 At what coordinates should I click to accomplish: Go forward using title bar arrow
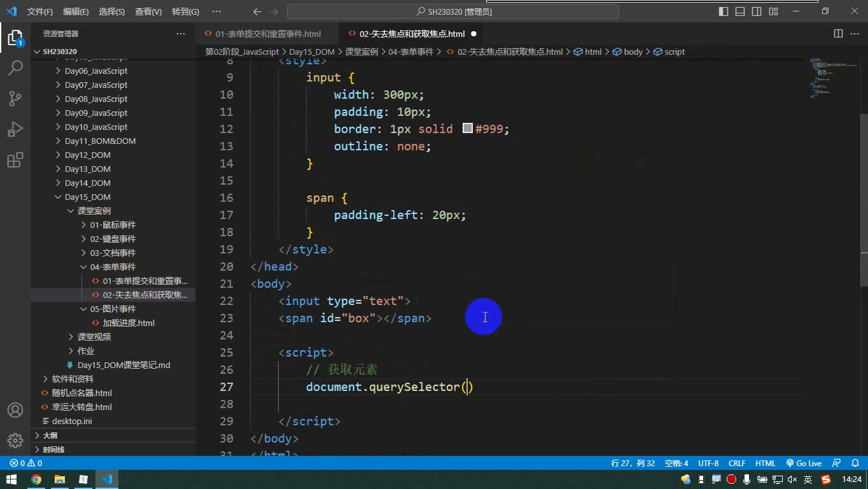pyautogui.click(x=274, y=11)
